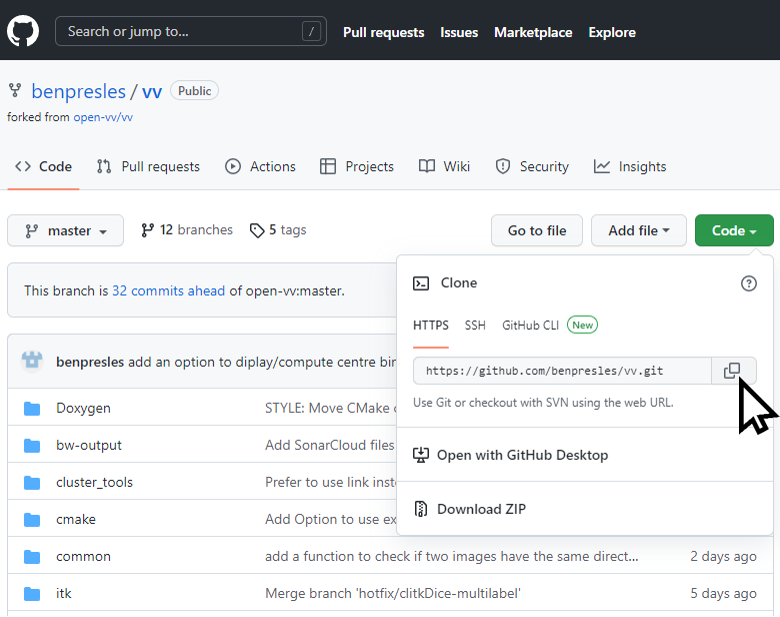Click the Public visibility badge
Image resolution: width=780 pixels, height=617 pixels.
[x=195, y=91]
